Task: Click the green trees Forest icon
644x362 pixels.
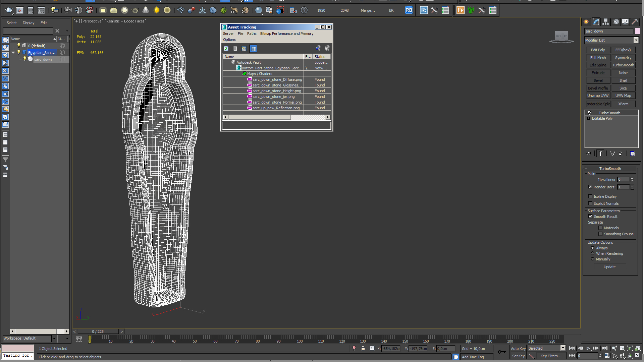Action: (471, 10)
